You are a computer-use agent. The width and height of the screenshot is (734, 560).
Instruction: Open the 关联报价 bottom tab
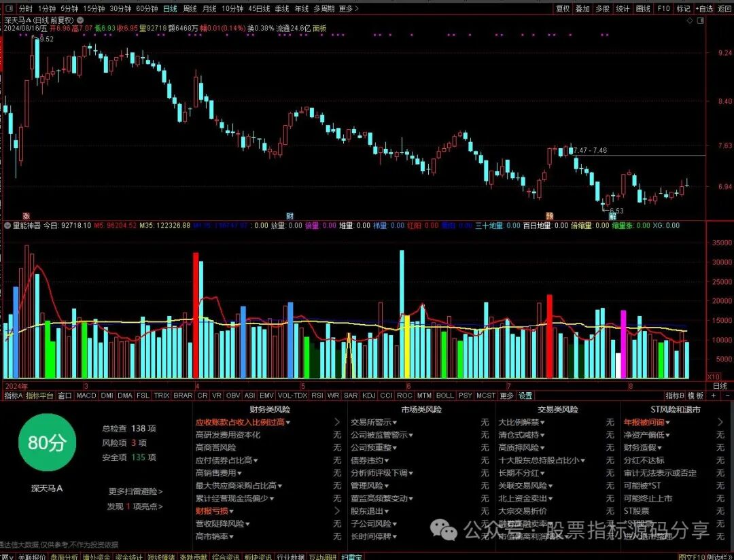(x=31, y=557)
